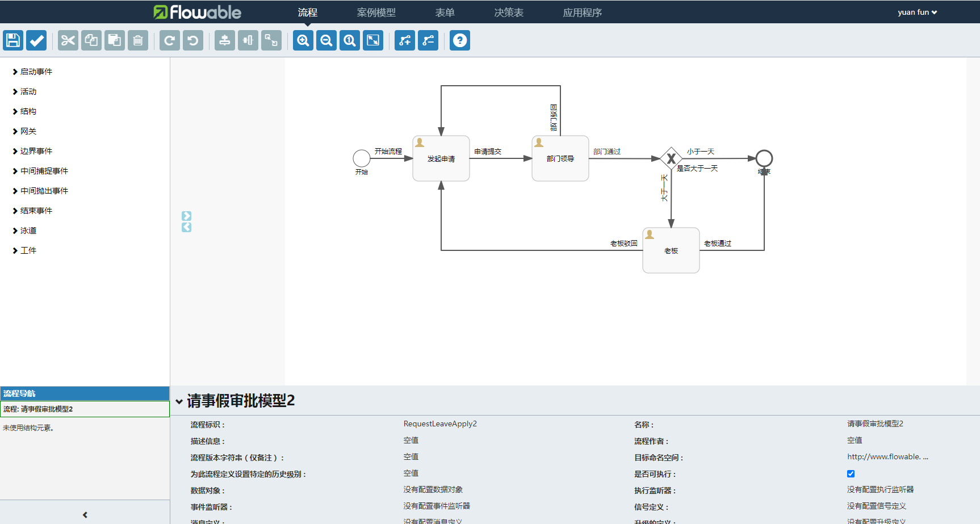Open the 决策表 tab
The width and height of the screenshot is (980, 524).
[509, 12]
